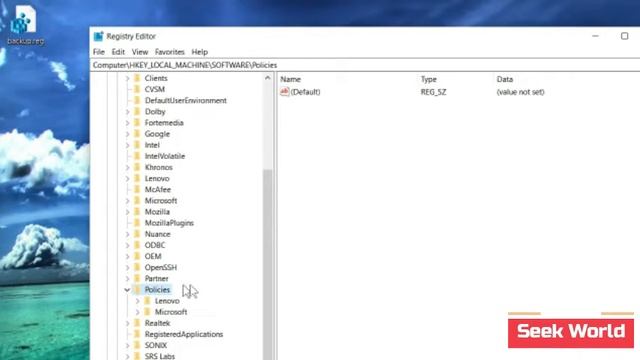Select the Lenovo subkey under Policies
Screen dimensions: 640x360
(167, 301)
